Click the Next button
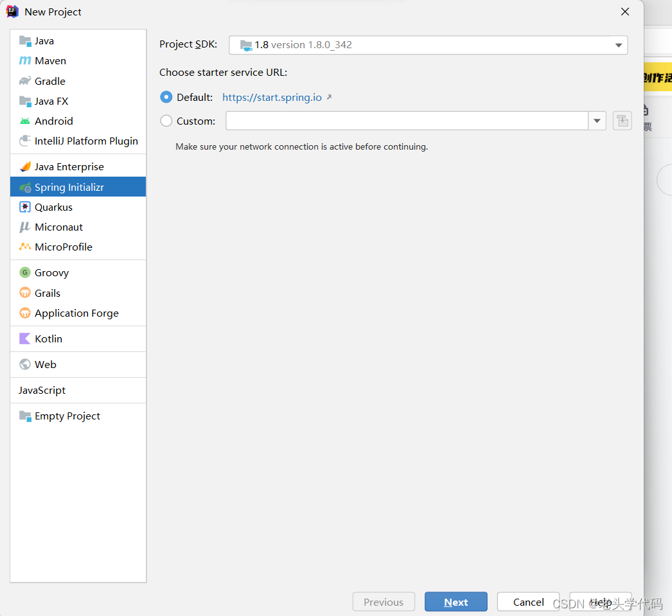The width and height of the screenshot is (672, 616). pos(456,602)
